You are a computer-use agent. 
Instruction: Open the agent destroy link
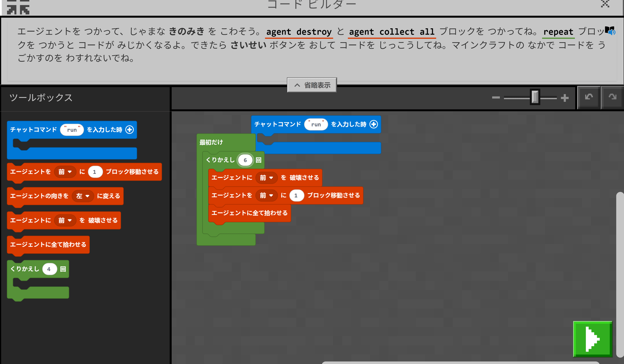click(299, 32)
